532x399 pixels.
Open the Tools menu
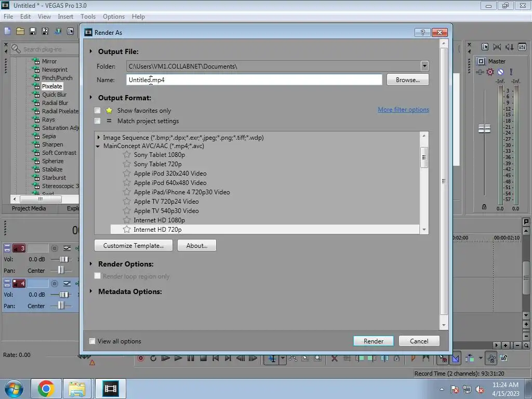click(x=88, y=17)
